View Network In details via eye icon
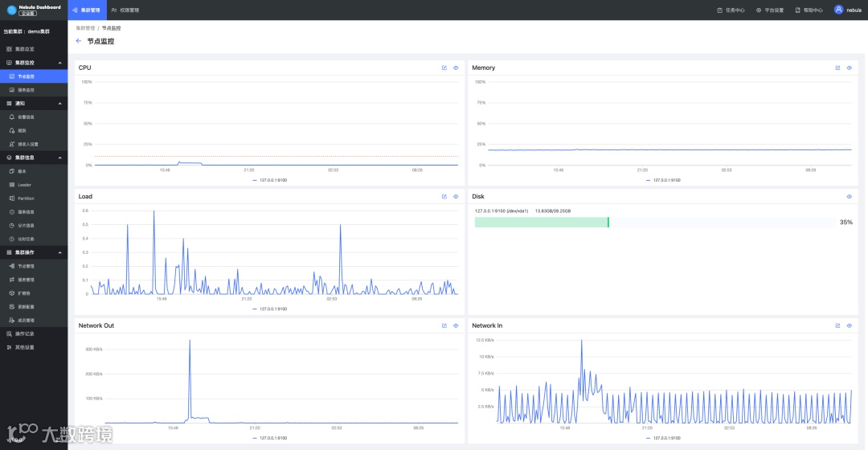The width and height of the screenshot is (868, 450). pos(850,326)
